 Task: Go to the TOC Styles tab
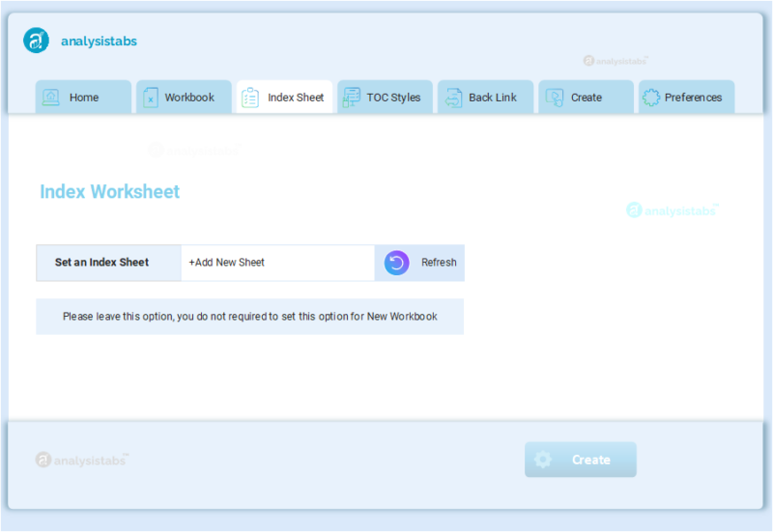click(x=393, y=98)
